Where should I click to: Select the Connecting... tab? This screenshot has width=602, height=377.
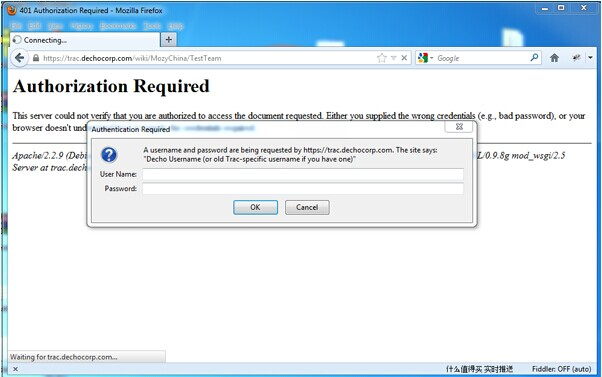[84, 40]
